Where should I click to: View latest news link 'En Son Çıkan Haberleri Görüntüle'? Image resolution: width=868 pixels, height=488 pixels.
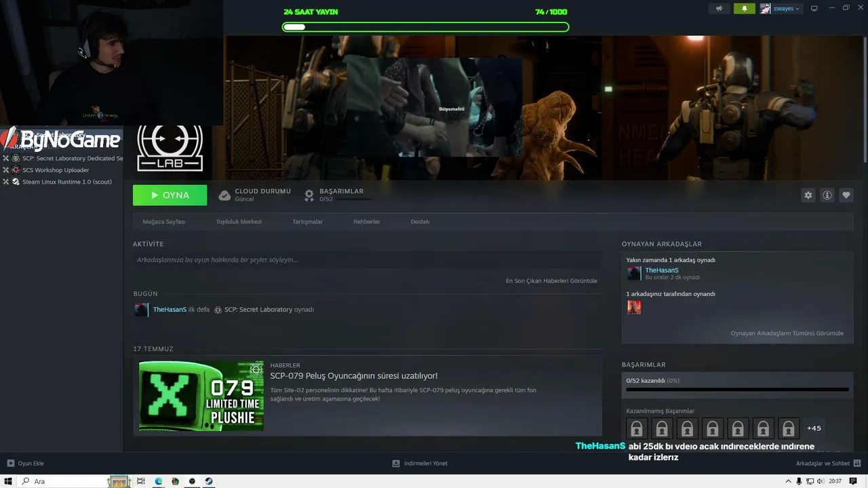pos(551,281)
